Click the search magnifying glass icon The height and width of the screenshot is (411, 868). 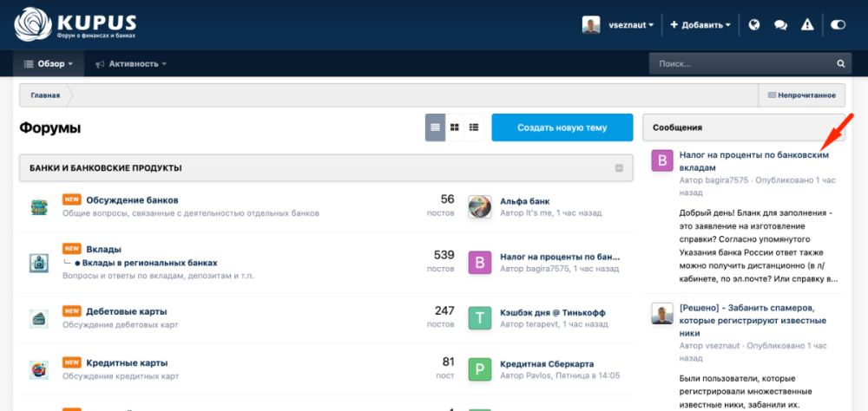coord(839,64)
